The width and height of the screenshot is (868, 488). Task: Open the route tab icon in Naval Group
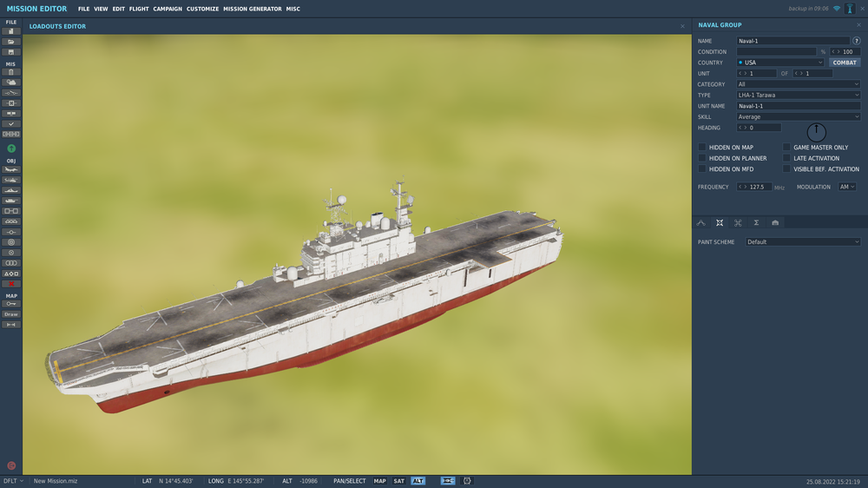(700, 222)
